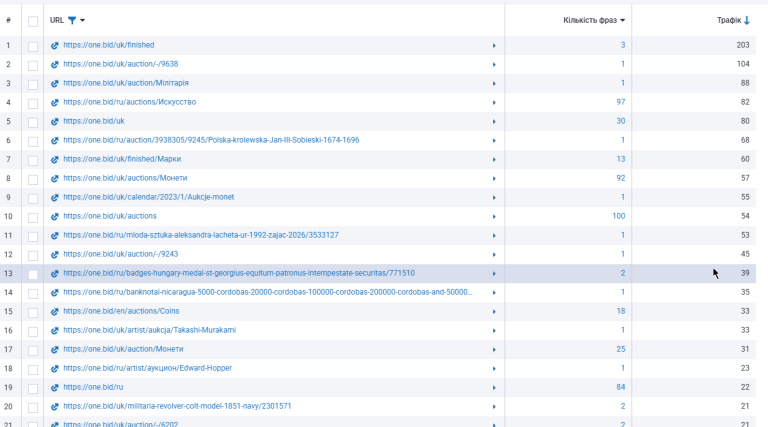This screenshot has height=427, width=768.
Task: Click external link icon for auction/-/9243 row
Action: pos(54,255)
